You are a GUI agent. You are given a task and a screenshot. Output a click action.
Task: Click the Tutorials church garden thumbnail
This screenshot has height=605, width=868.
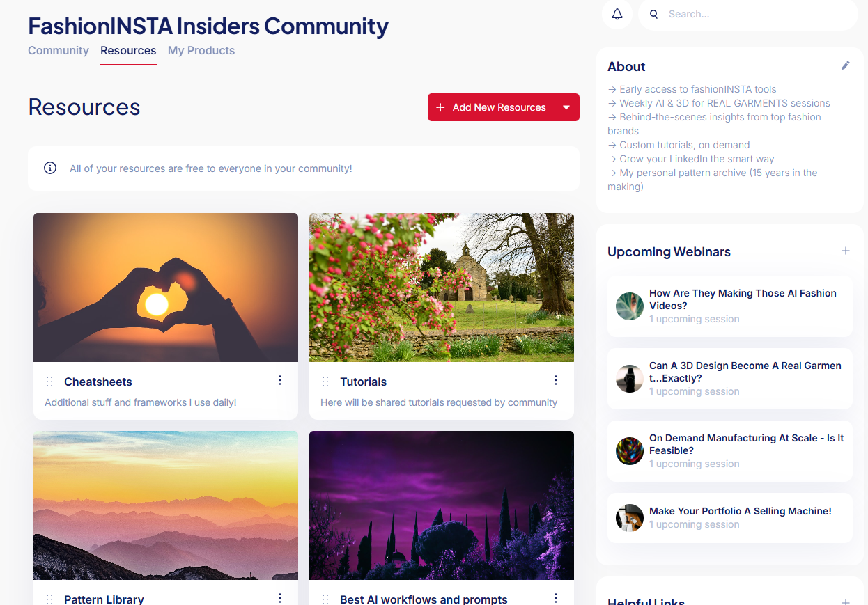(x=442, y=288)
